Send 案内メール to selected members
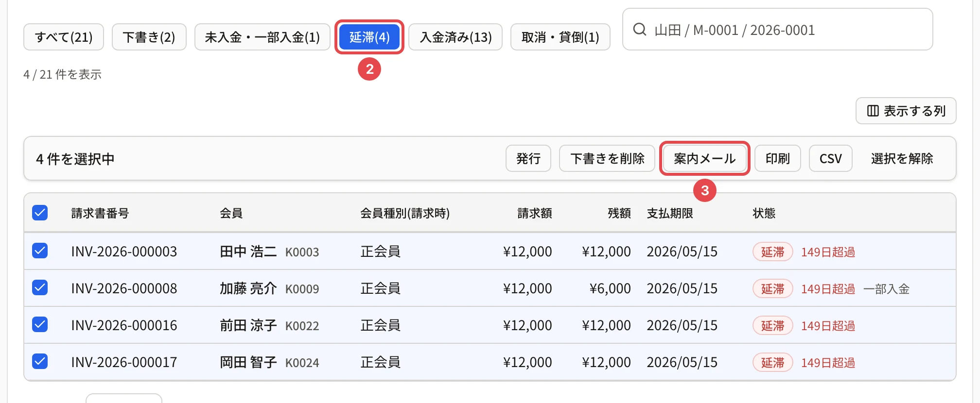980x403 pixels. click(705, 158)
